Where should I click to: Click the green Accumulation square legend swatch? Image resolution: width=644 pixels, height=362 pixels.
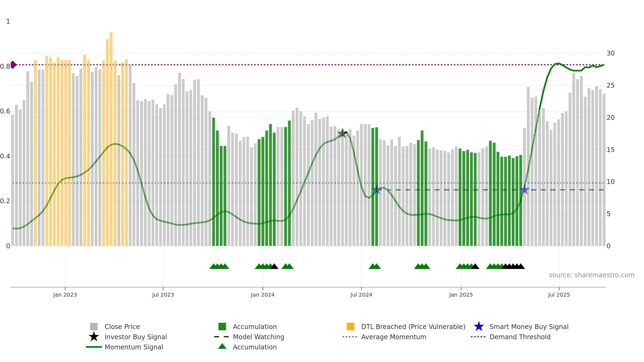(x=222, y=327)
